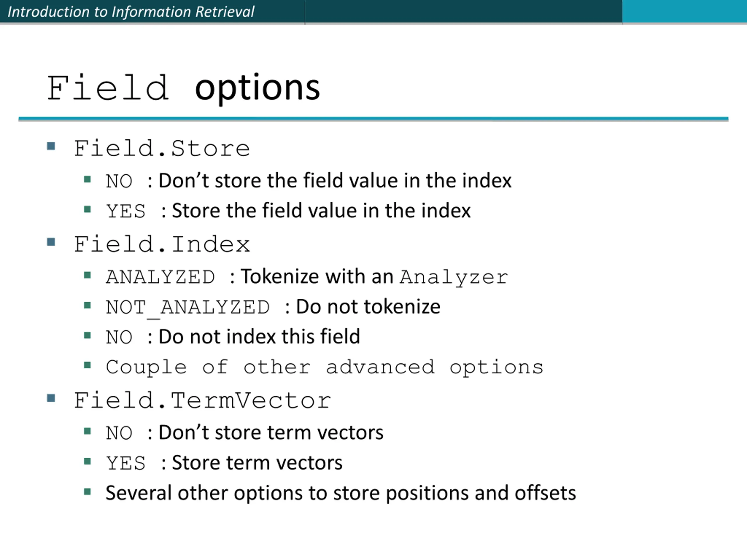Screen dimensions: 747x560
Task: Click green bullet before Couple of other advanced options
Action: click(x=88, y=365)
